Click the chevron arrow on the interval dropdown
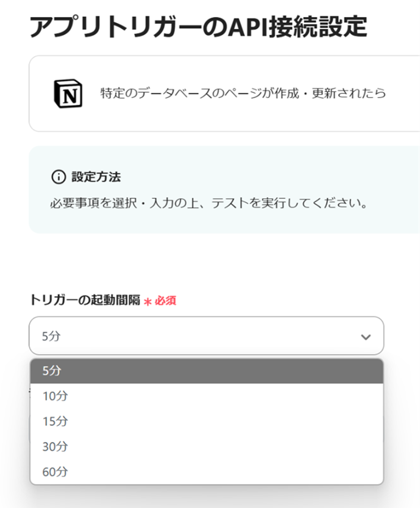The height and width of the screenshot is (508, 420). pos(366,337)
